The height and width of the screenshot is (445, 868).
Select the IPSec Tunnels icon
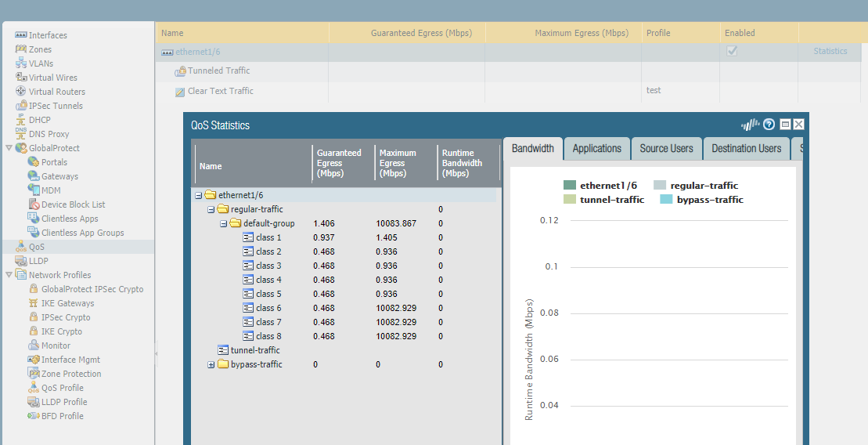21,106
